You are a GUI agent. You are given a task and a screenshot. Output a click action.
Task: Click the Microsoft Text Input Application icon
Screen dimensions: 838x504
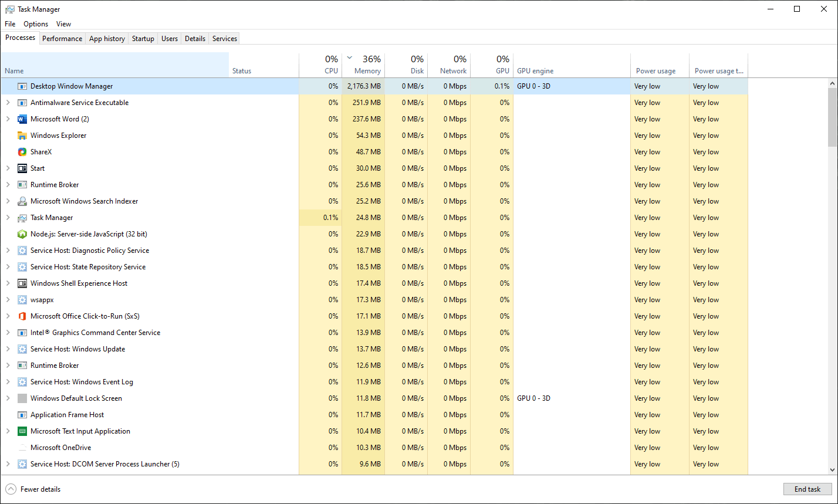(x=22, y=431)
